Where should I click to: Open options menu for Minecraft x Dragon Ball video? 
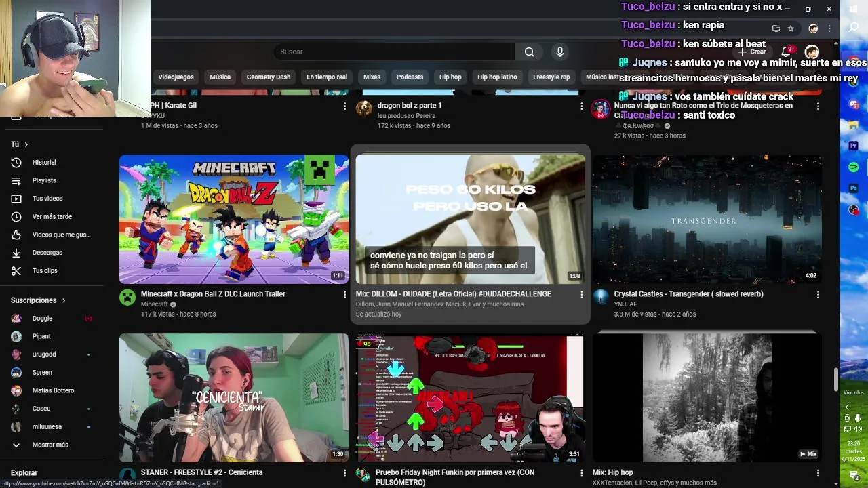344,295
